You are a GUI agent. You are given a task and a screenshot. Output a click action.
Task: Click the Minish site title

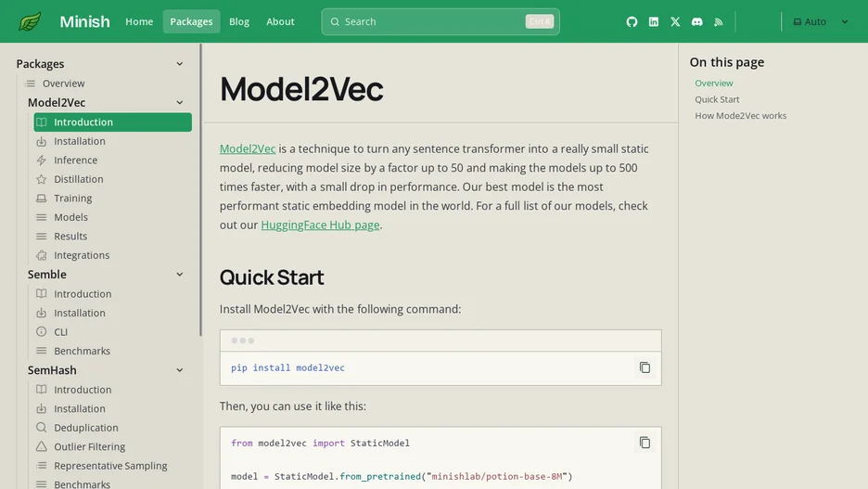click(84, 21)
